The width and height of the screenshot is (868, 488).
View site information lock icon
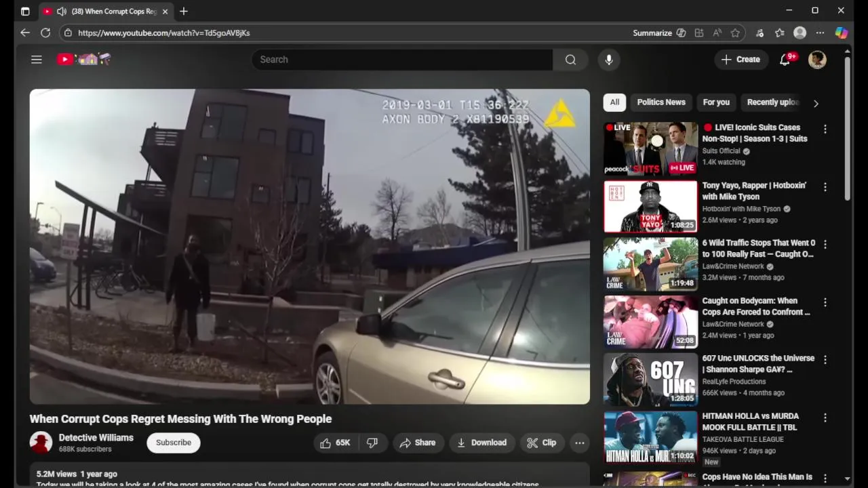67,33
